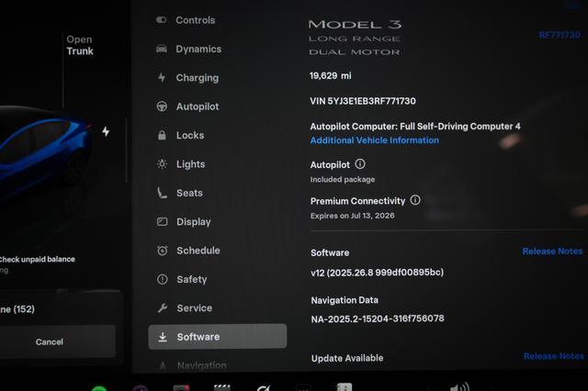Open the Service menu
The width and height of the screenshot is (588, 391).
point(185,308)
